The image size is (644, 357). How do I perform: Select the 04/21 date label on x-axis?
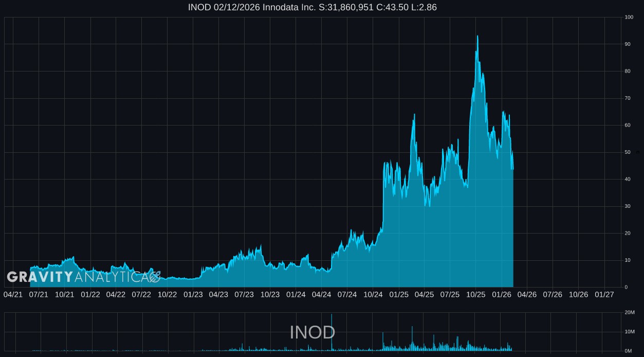(13, 295)
